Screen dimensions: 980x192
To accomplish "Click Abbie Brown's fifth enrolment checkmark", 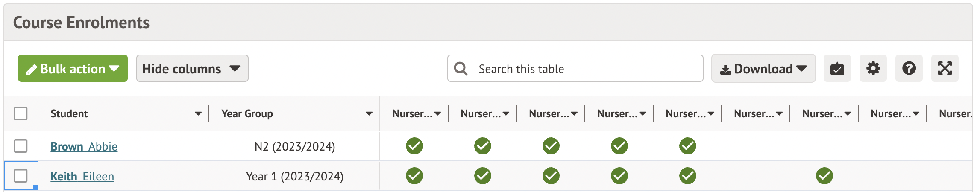I will [x=687, y=146].
